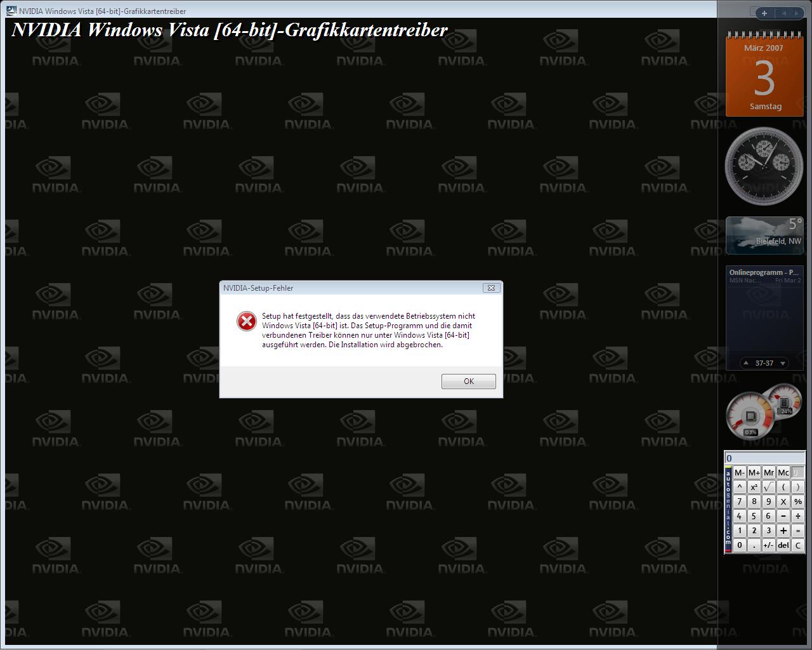Add a gadget using the sidebar plus button
Screen dimensions: 812x650
click(764, 13)
